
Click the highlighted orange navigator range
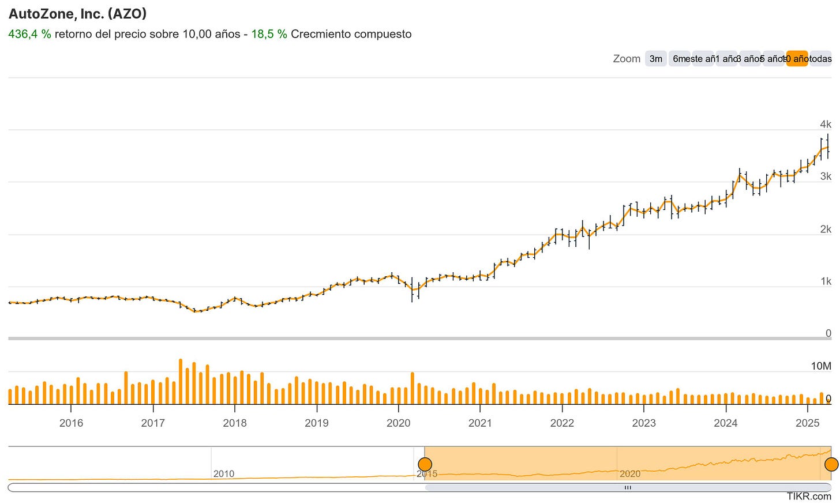pyautogui.click(x=628, y=463)
